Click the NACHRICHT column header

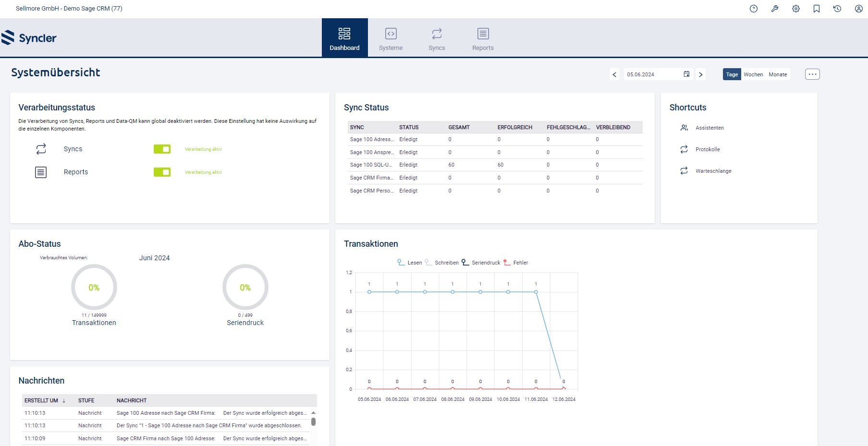tap(132, 400)
